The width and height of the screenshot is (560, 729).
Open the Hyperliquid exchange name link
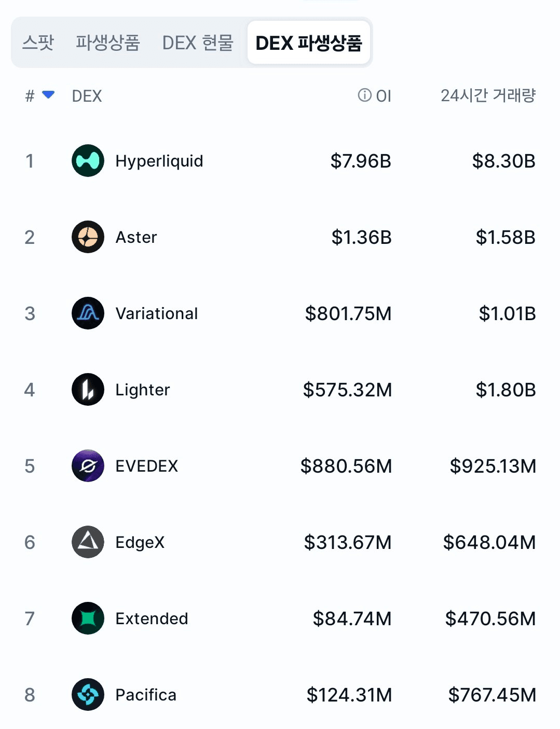159,161
